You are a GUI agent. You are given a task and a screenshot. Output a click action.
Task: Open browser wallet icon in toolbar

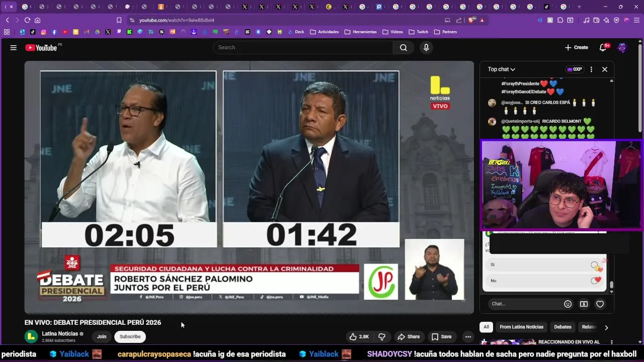click(596, 20)
